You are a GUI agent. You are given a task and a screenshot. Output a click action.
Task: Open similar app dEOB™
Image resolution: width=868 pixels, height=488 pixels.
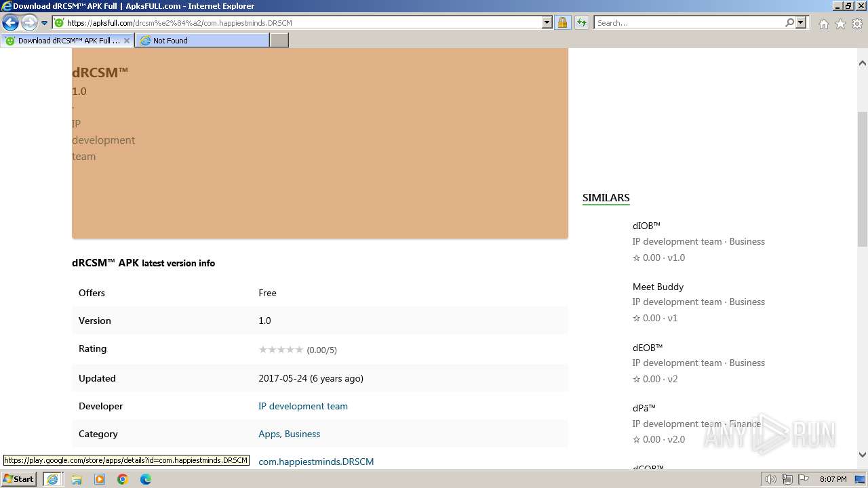click(x=648, y=348)
